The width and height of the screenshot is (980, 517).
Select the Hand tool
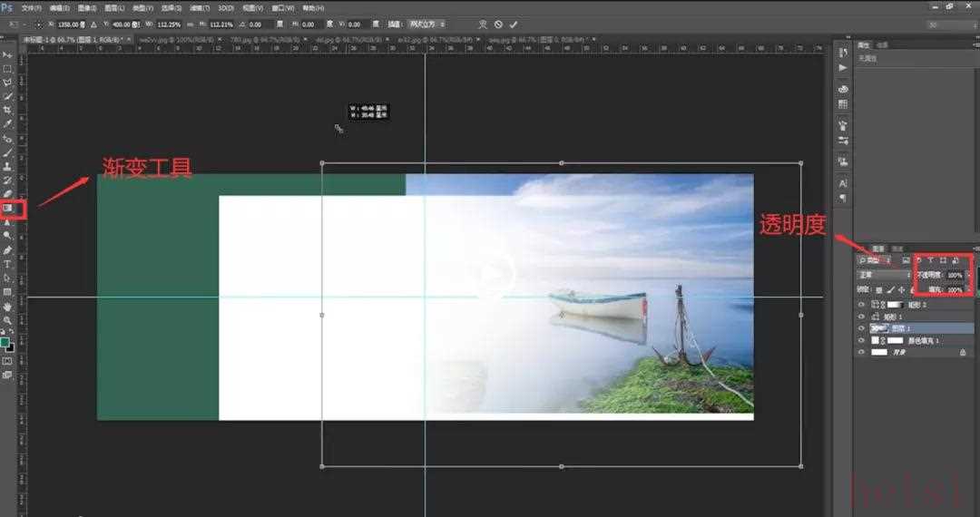pos(8,307)
